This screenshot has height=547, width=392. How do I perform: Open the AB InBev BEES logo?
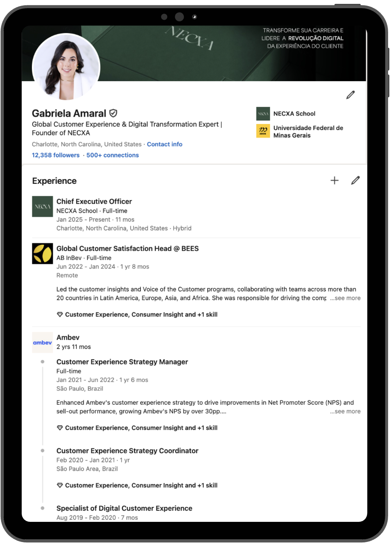click(43, 254)
